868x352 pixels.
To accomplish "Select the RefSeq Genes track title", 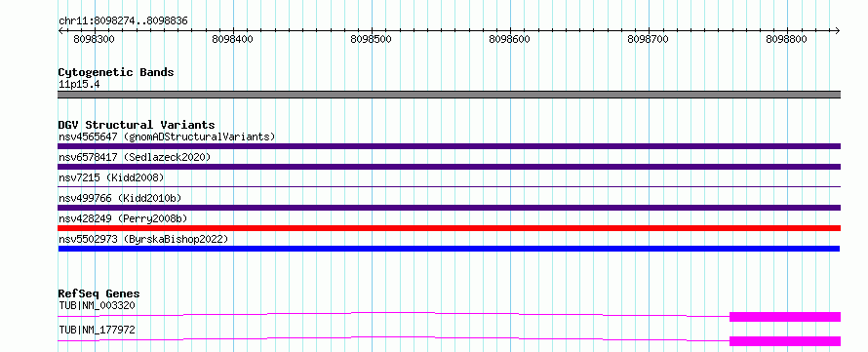I will point(99,293).
